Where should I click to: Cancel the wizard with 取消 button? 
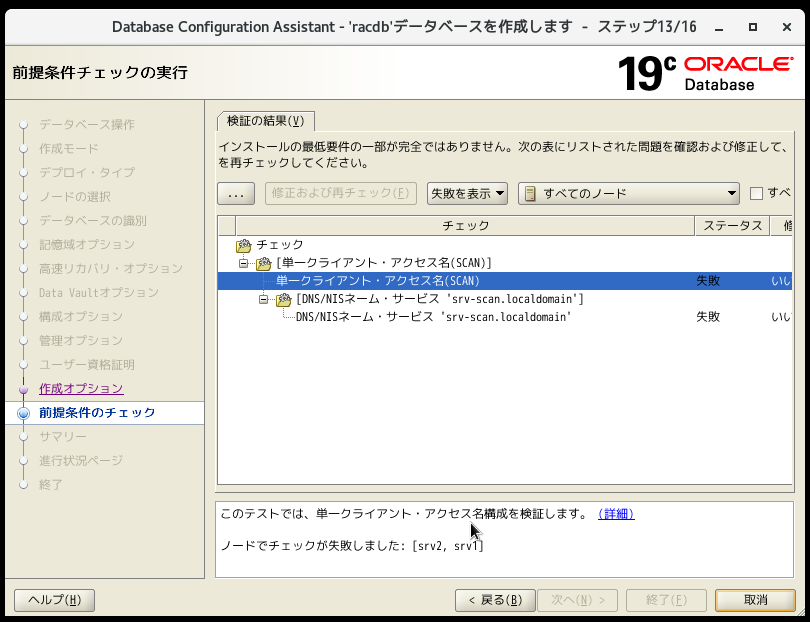coord(755,600)
